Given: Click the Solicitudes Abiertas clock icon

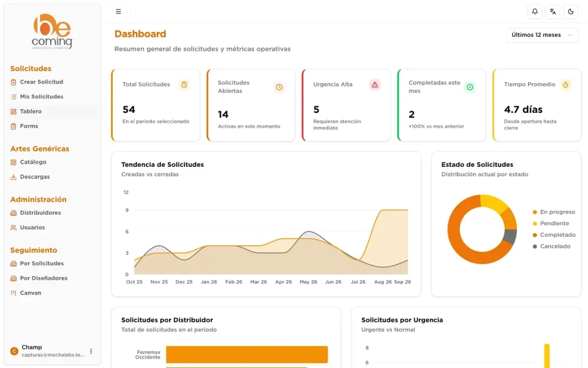Looking at the screenshot, I should (279, 87).
